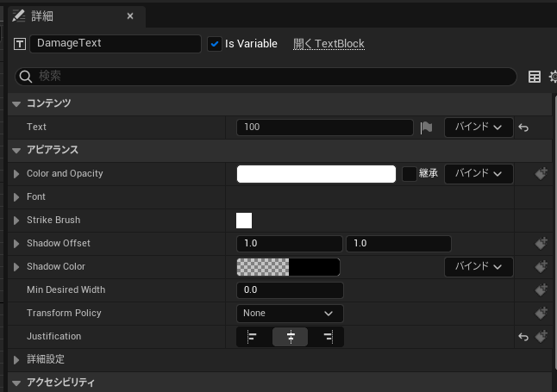Expand the Font property
The width and height of the screenshot is (557, 392).
pyautogui.click(x=16, y=197)
